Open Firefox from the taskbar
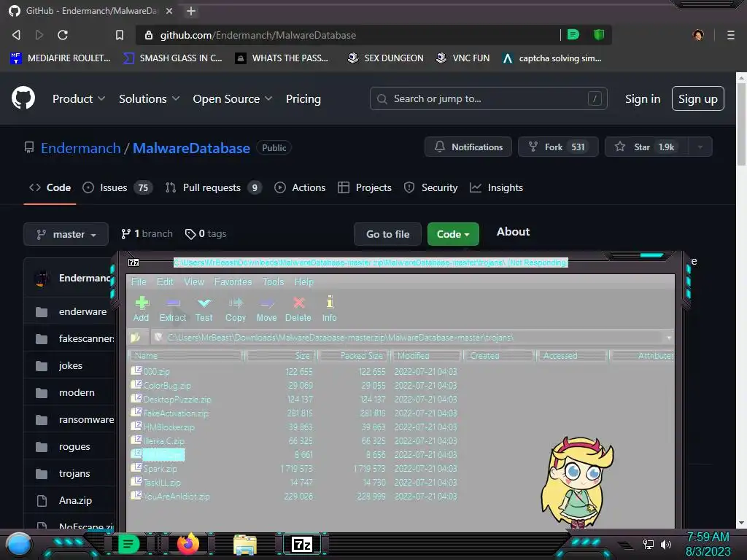747x560 pixels. pyautogui.click(x=188, y=544)
